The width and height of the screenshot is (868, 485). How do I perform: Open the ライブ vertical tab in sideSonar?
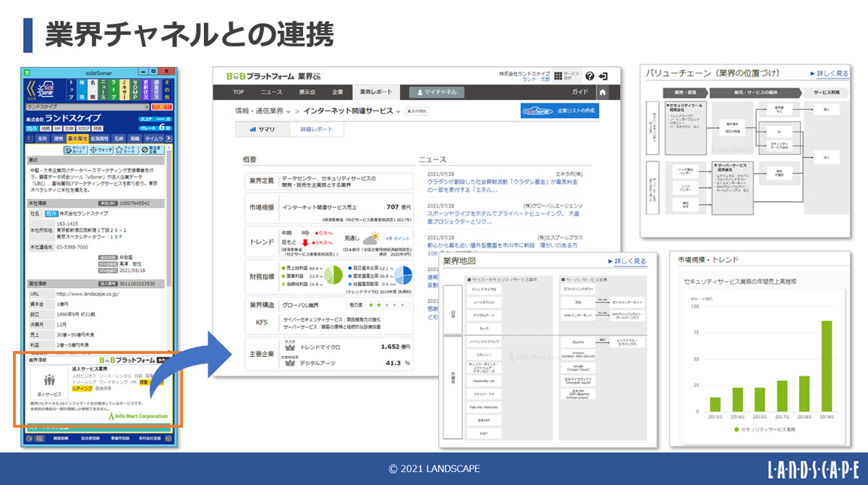pyautogui.click(x=114, y=90)
